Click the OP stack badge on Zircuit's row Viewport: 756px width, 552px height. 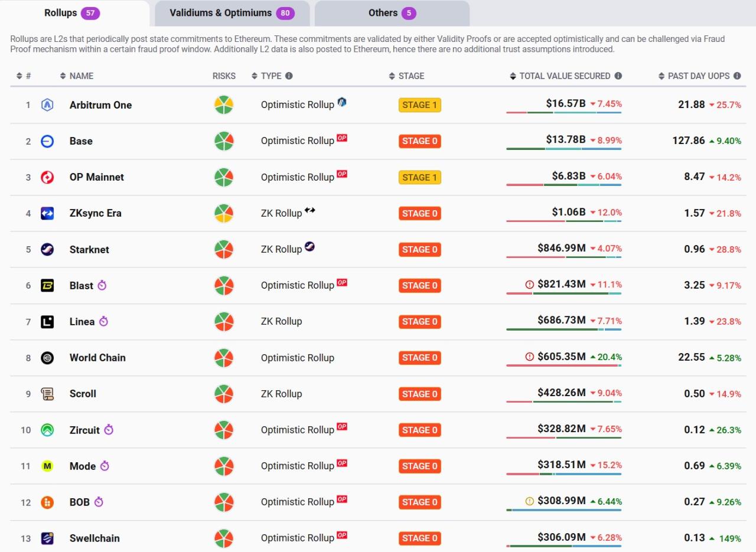coord(342,427)
